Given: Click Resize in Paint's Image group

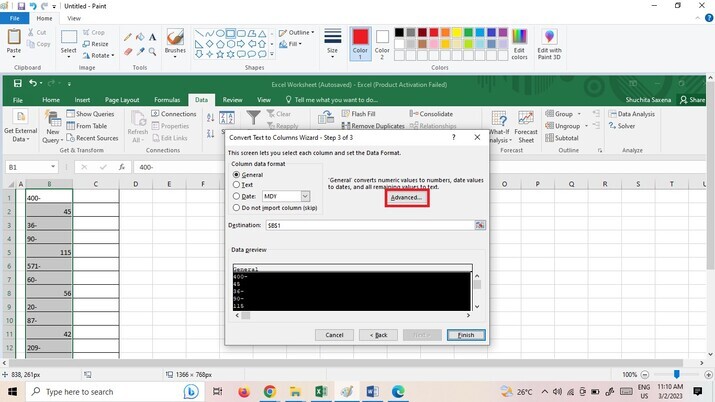Looking at the screenshot, I should tap(95, 44).
